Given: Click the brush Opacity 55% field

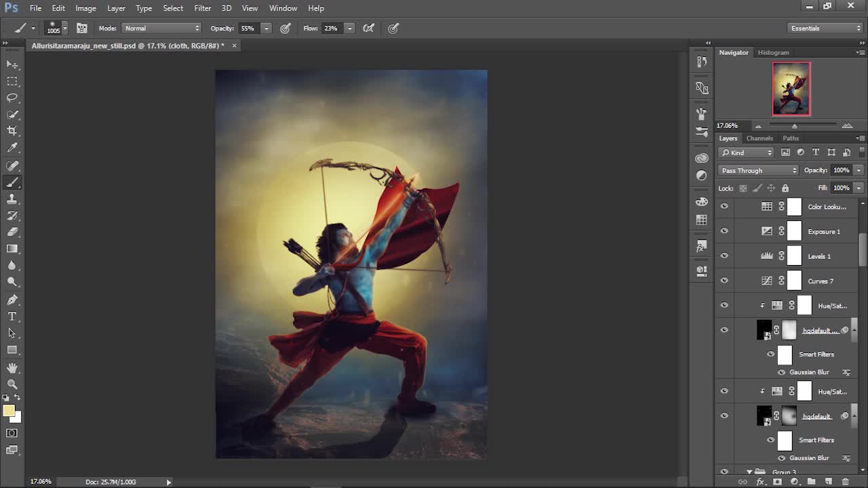Looking at the screenshot, I should [248, 28].
